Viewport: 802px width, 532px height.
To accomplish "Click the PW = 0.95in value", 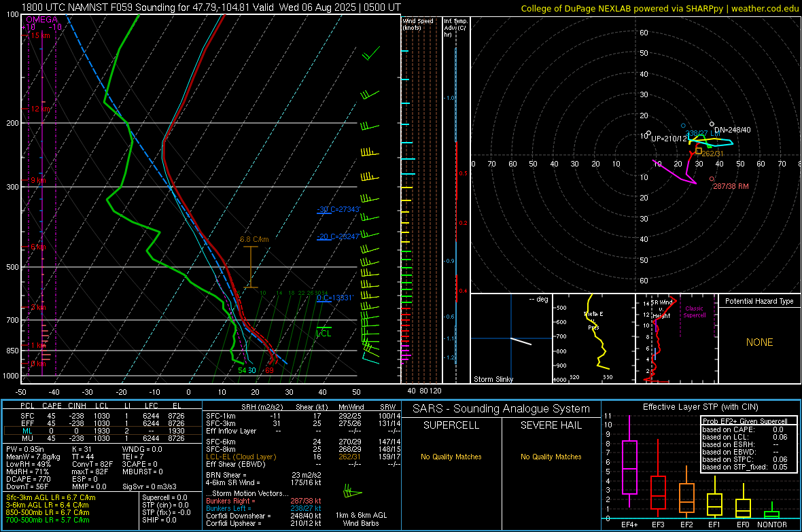I will pyautogui.click(x=25, y=449).
